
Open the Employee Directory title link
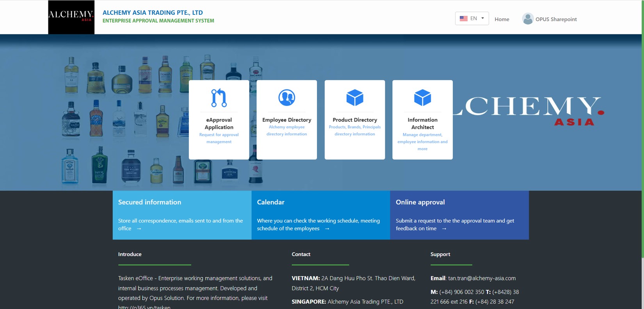[x=286, y=120]
